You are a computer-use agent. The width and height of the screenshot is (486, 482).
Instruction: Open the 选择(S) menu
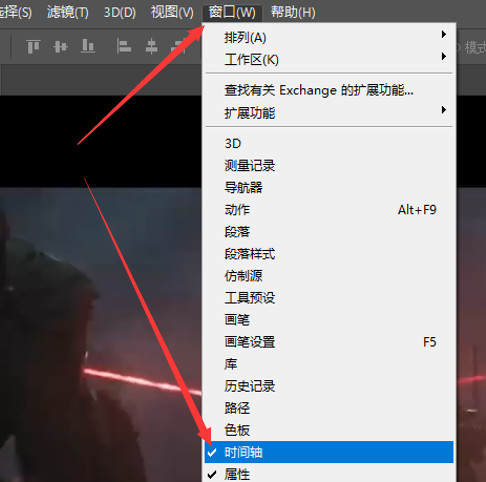pos(15,13)
